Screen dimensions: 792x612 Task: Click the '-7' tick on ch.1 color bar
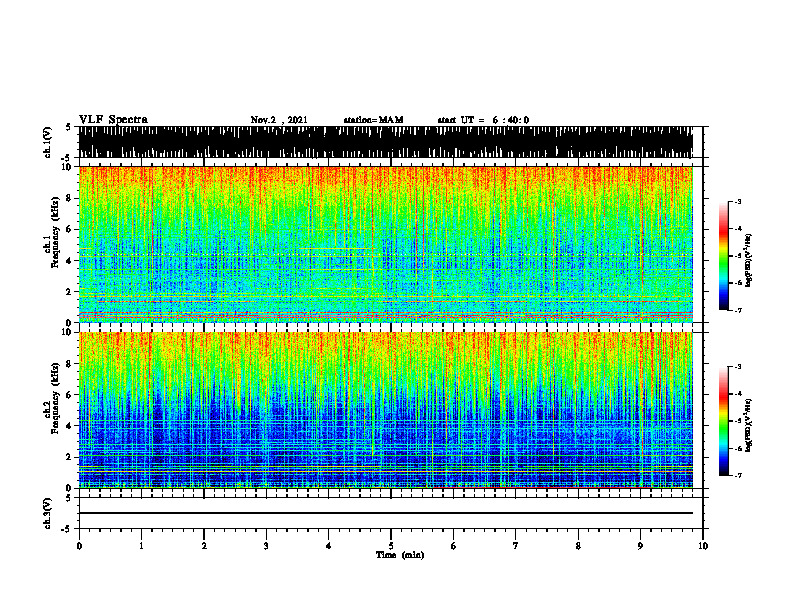(738, 310)
